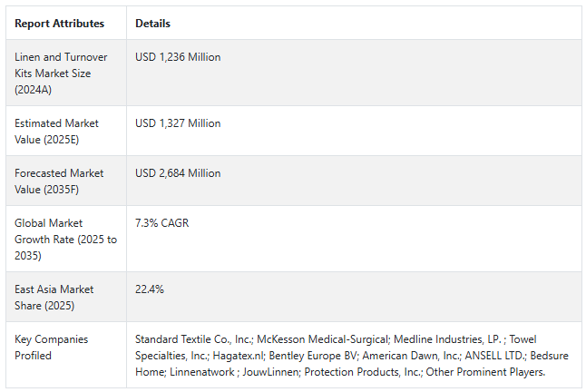The height and width of the screenshot is (392, 586).
Task: Select the Forecasted Market Value (2035F) label
Action: coord(58,181)
